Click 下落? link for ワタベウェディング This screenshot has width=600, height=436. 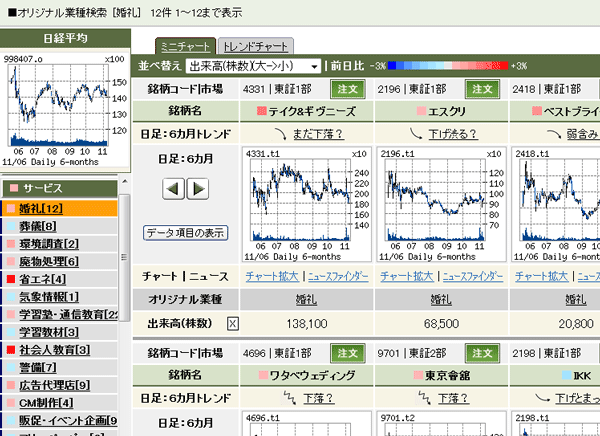(x=318, y=398)
